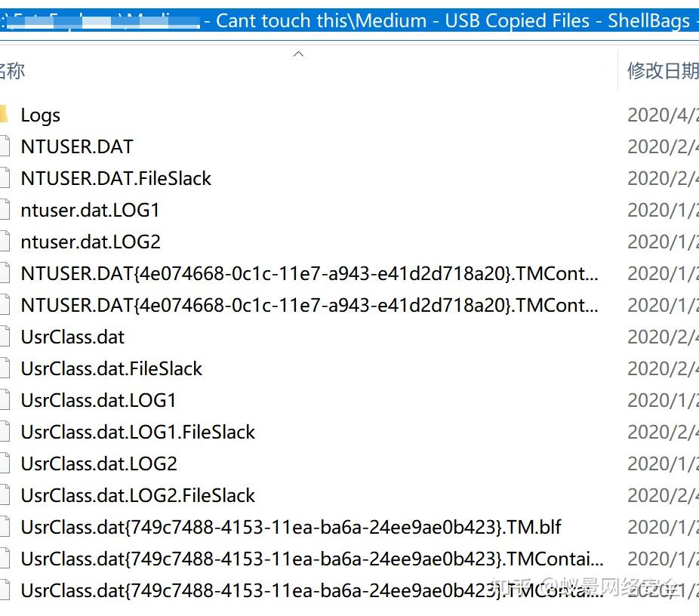Viewport: 699px width, 616px height.
Task: Select UsrClass.dat.LOG2
Action: (x=99, y=464)
